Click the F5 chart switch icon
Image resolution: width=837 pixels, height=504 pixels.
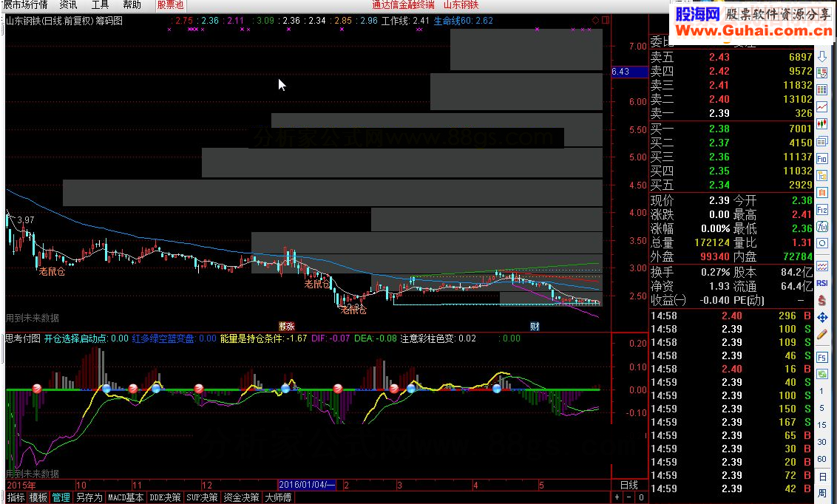822,358
